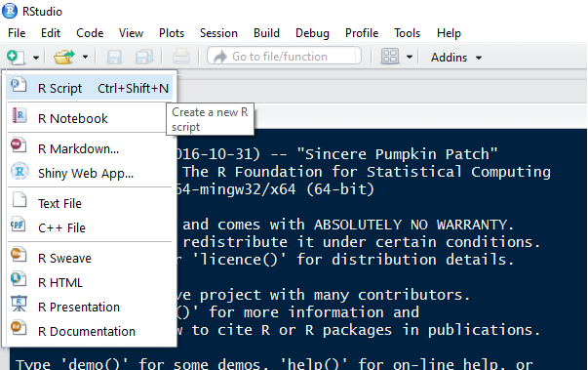Viewport: 588px width, 370px height.
Task: Click the Open File folder icon
Action: pos(64,57)
